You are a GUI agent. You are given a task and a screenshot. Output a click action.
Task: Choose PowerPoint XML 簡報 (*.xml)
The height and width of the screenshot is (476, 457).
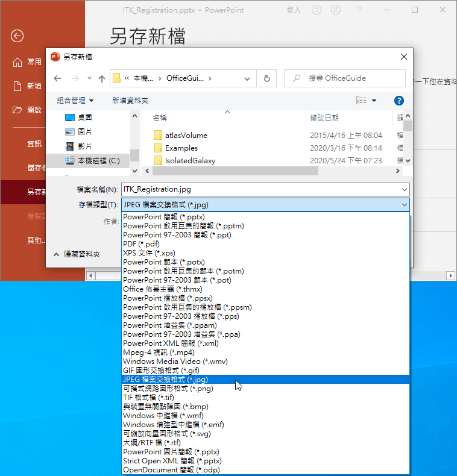pyautogui.click(x=265, y=343)
